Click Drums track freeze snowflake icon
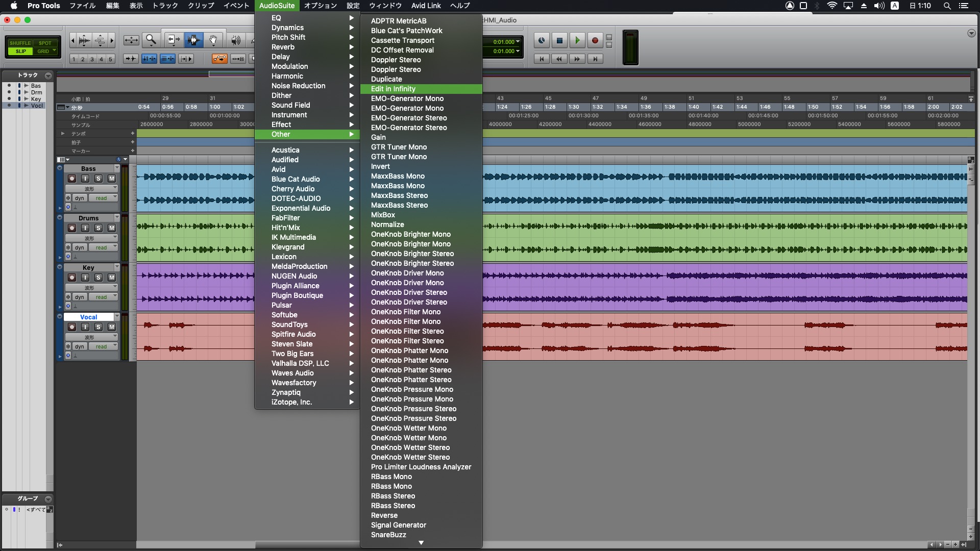Screen dimensions: 980x551 (x=68, y=247)
